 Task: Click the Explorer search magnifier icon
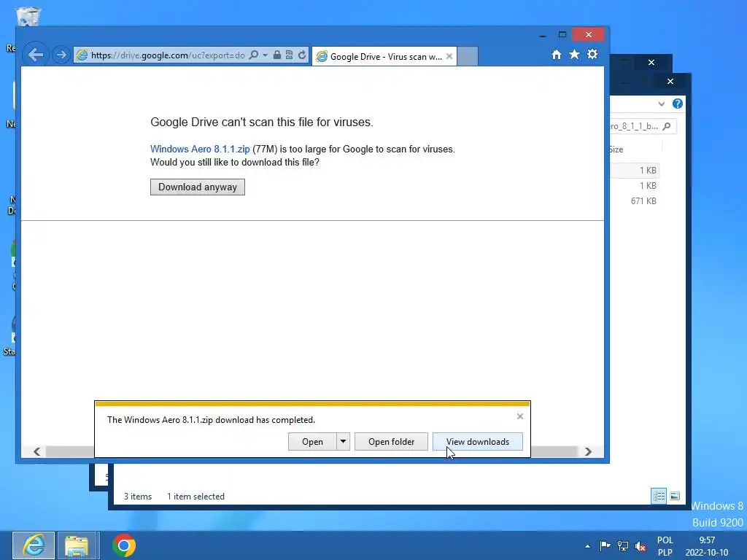(667, 126)
